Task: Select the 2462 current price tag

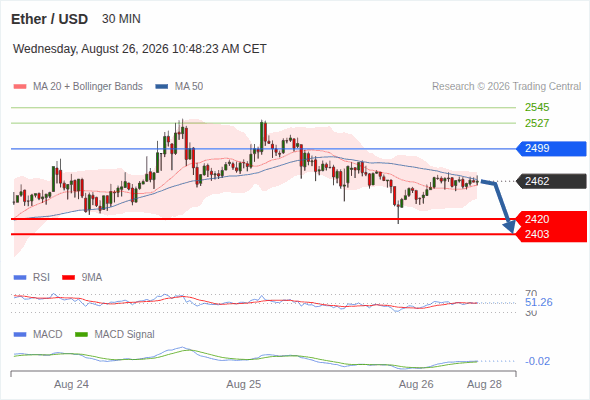Action: point(551,181)
